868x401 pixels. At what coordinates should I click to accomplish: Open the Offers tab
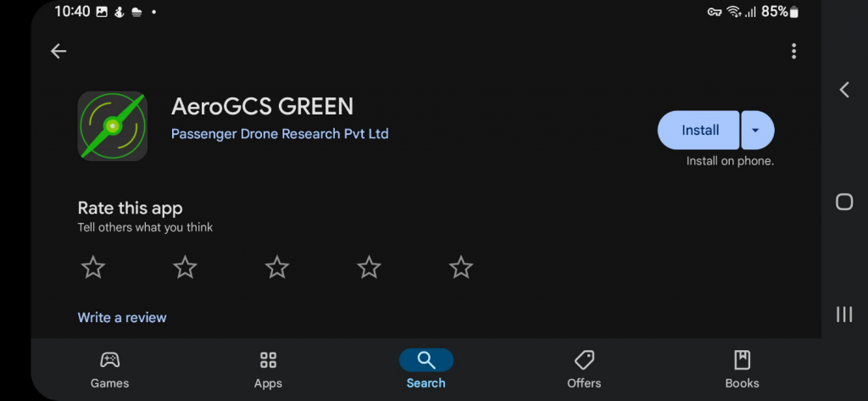click(584, 370)
